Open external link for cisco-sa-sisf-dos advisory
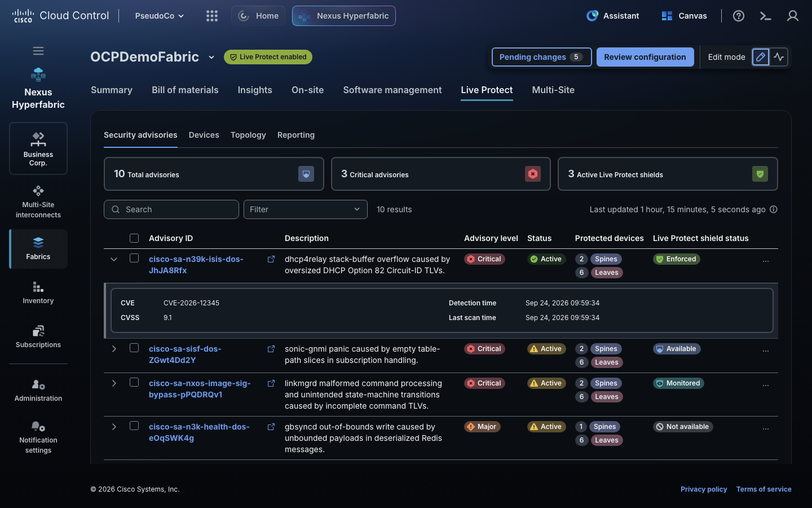This screenshot has width=812, height=508. 271,349
